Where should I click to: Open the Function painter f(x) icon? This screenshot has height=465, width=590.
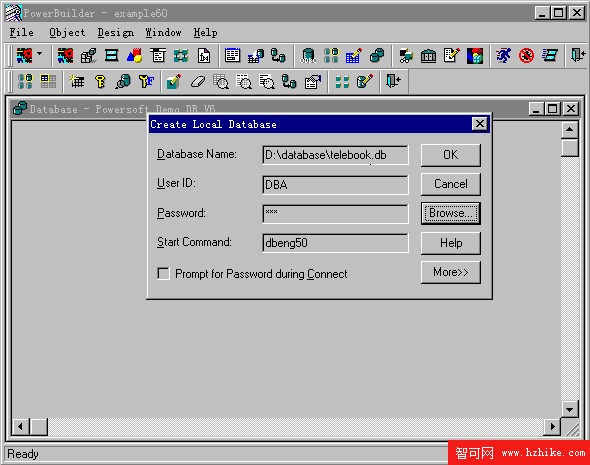(x=204, y=56)
